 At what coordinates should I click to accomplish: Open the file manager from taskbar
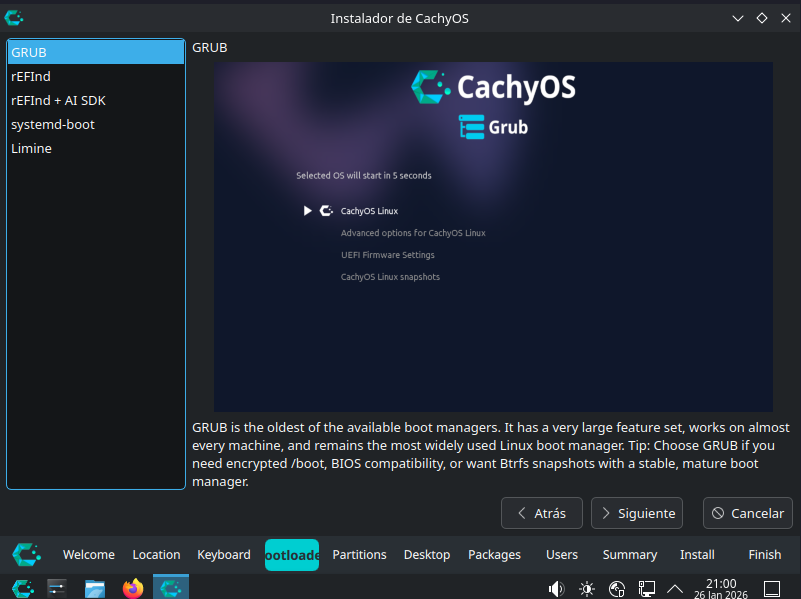95,588
